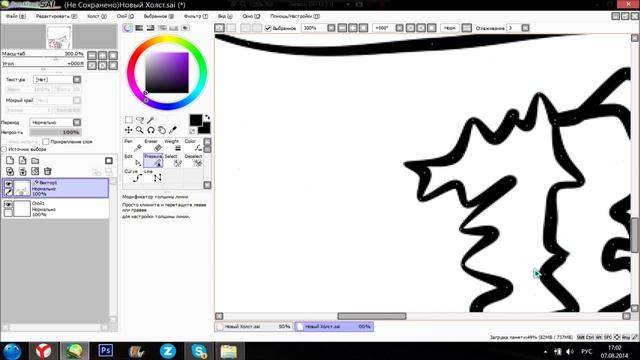
Task: Open the rotation angle dropdown in toolbar
Action: point(400,28)
